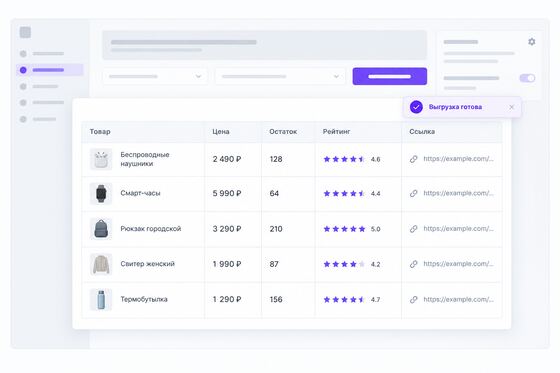This screenshot has height=373, width=560.
Task: Click the sweater product thumbnail
Action: (101, 264)
